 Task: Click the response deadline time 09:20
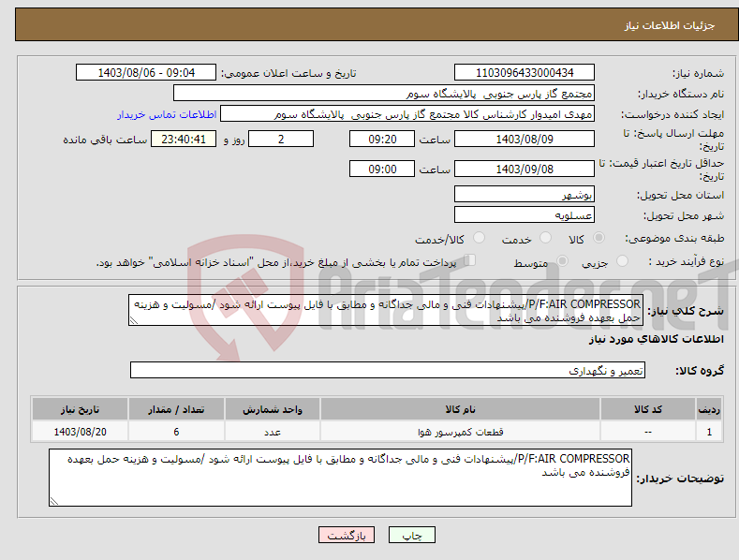coord(382,139)
